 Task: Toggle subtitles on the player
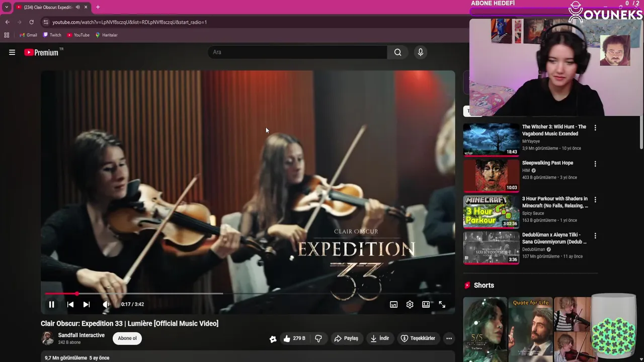tap(393, 304)
